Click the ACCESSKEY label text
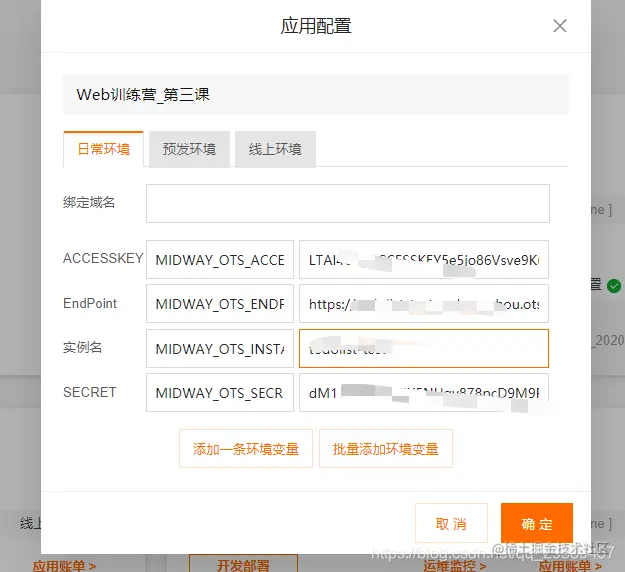The width and height of the screenshot is (625, 572). click(103, 258)
